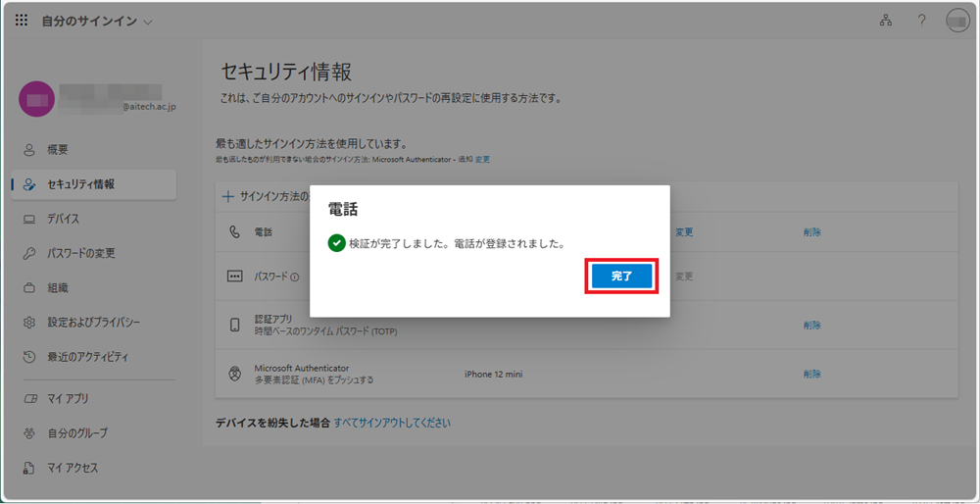The width and height of the screenshot is (980, 504).
Task: View 最近のアクティビティ
Action: 87,357
